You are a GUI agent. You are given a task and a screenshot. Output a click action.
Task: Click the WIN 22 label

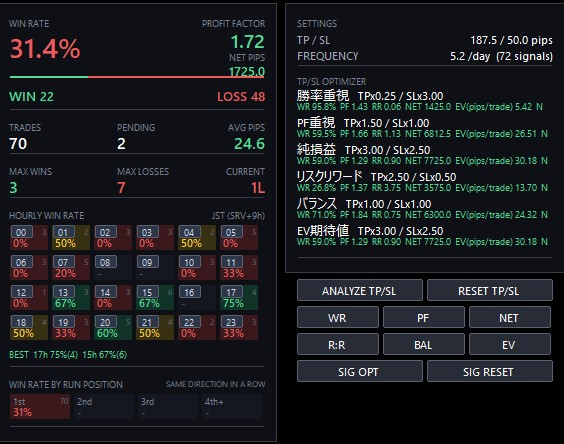[x=31, y=96]
